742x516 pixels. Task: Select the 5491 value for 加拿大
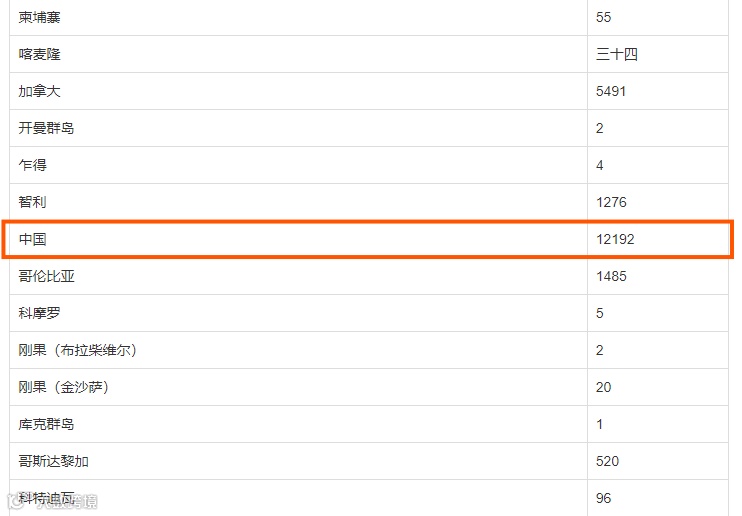[x=611, y=91]
